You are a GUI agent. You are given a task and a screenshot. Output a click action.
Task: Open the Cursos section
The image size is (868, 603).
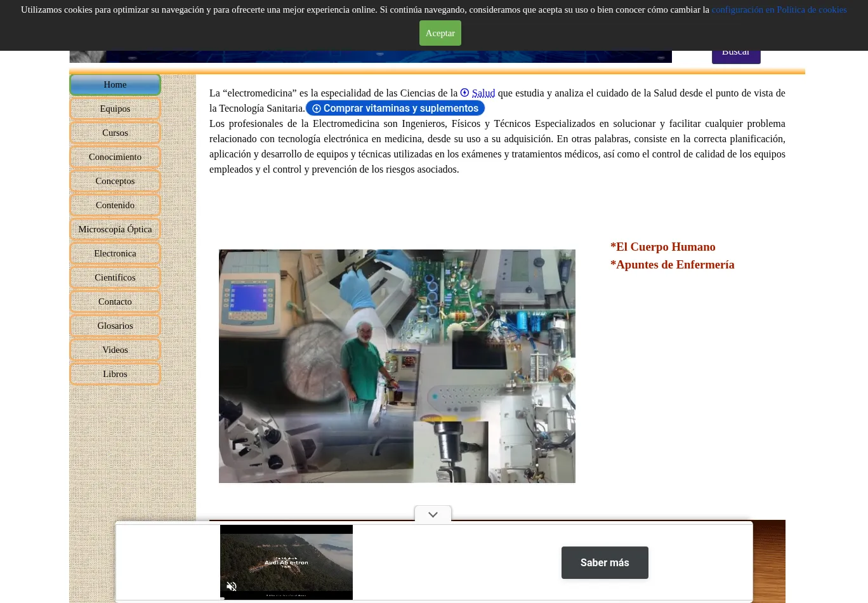[x=115, y=133]
